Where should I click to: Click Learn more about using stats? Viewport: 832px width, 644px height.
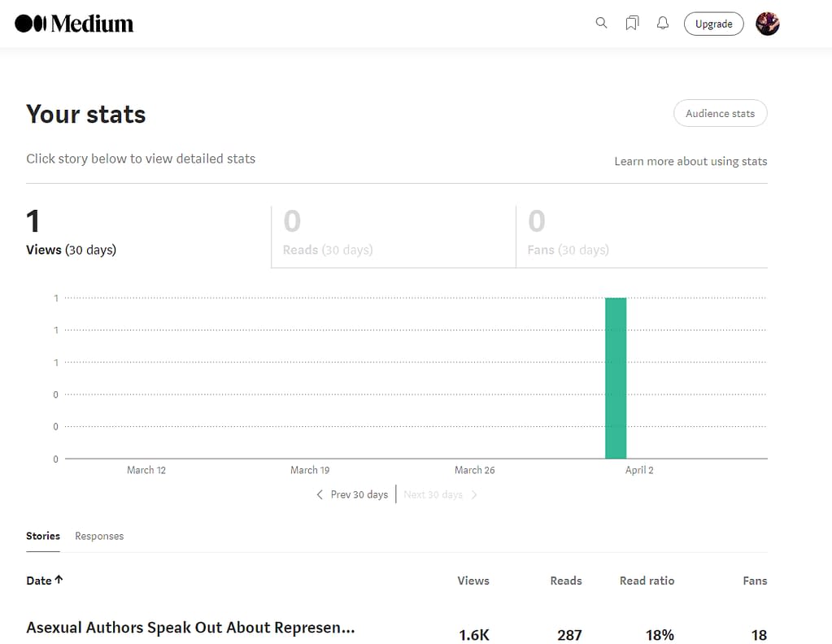(x=690, y=161)
